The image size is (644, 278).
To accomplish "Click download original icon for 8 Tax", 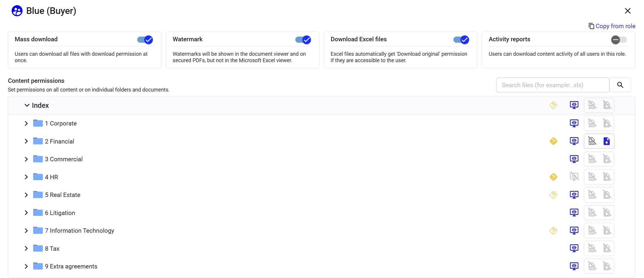I will click(x=607, y=248).
